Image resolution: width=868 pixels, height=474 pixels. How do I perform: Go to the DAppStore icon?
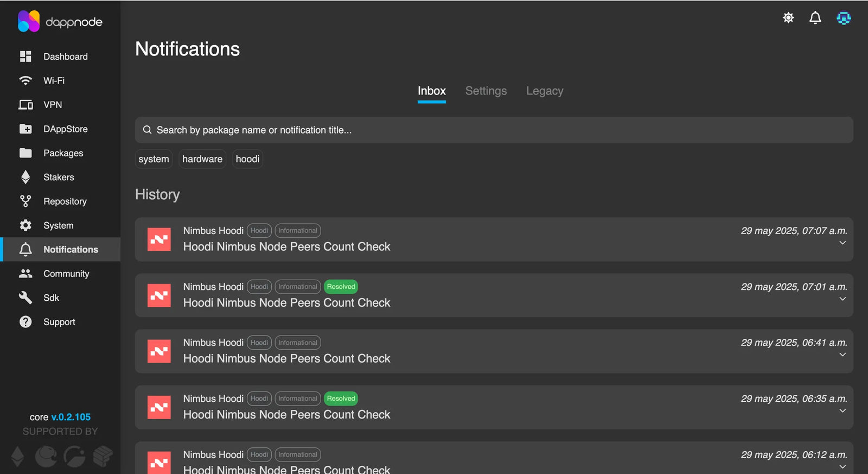click(x=25, y=129)
